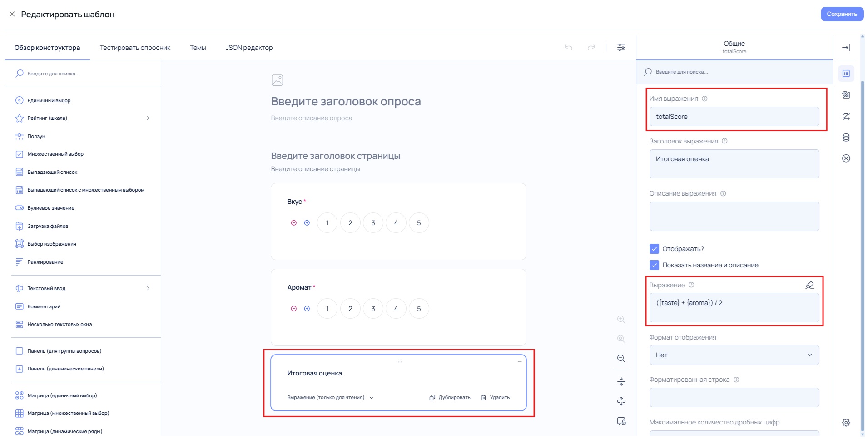
Task: Open the General properties sidebar icon
Action: click(846, 74)
